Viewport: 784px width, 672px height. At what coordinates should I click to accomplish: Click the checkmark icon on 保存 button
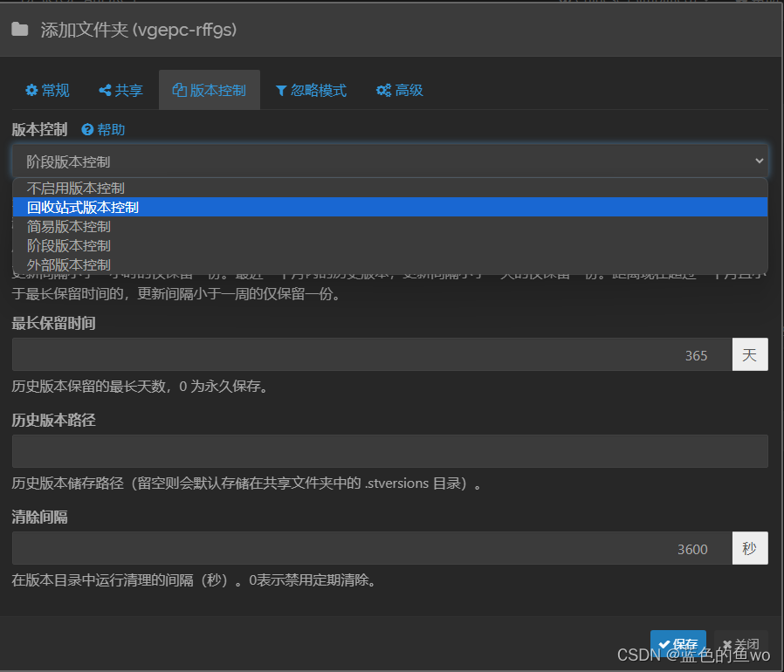point(664,644)
